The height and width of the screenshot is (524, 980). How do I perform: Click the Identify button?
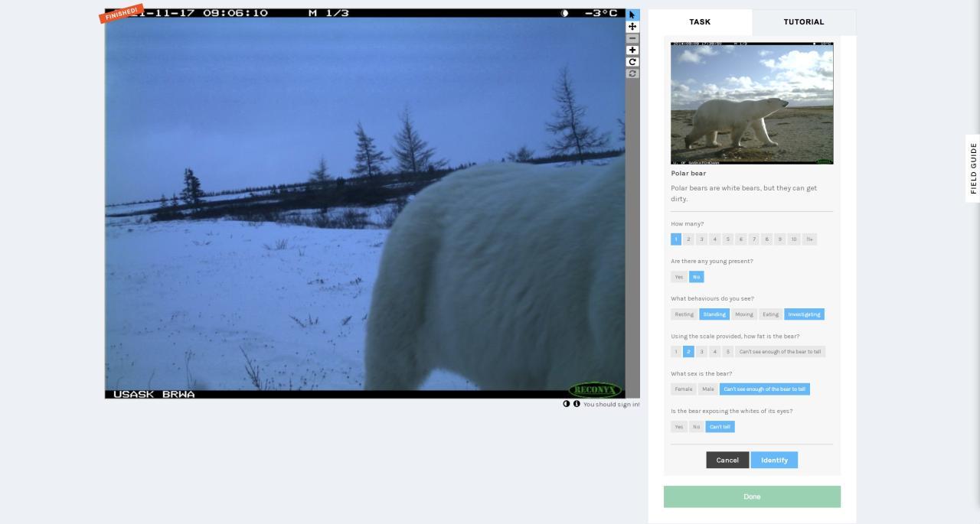click(x=774, y=460)
